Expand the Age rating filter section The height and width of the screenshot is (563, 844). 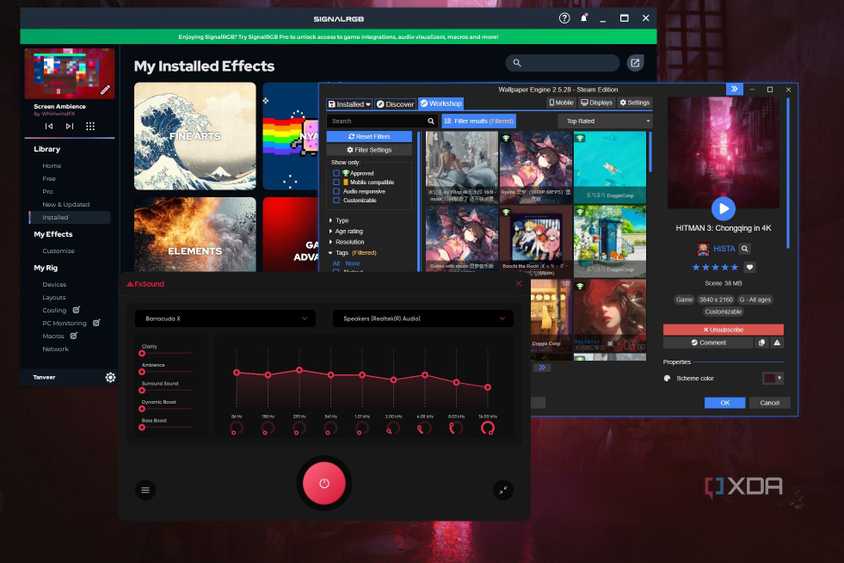pyautogui.click(x=346, y=231)
